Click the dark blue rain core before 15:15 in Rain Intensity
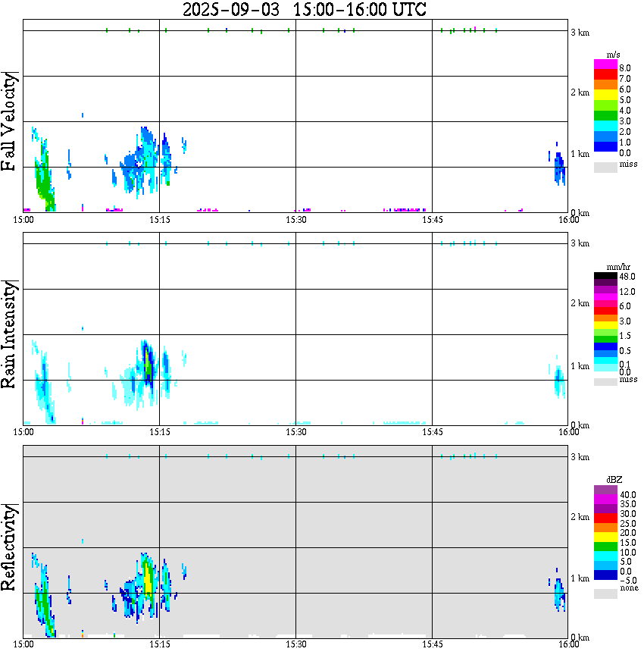 tap(147, 363)
